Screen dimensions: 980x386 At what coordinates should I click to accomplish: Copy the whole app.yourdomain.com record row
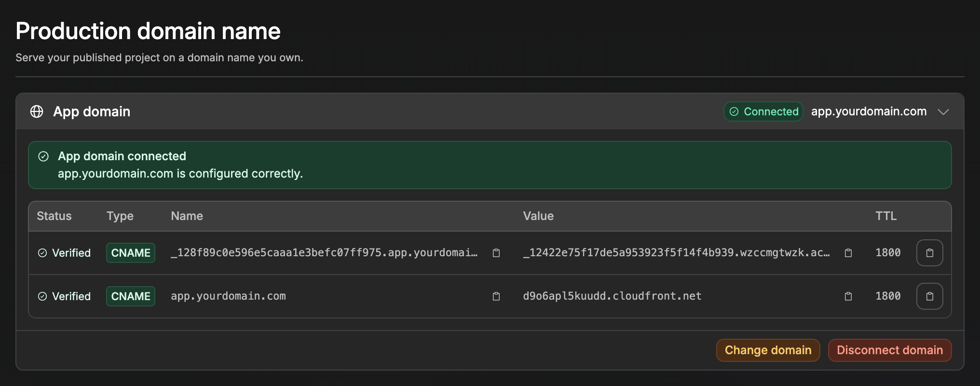[x=930, y=296]
